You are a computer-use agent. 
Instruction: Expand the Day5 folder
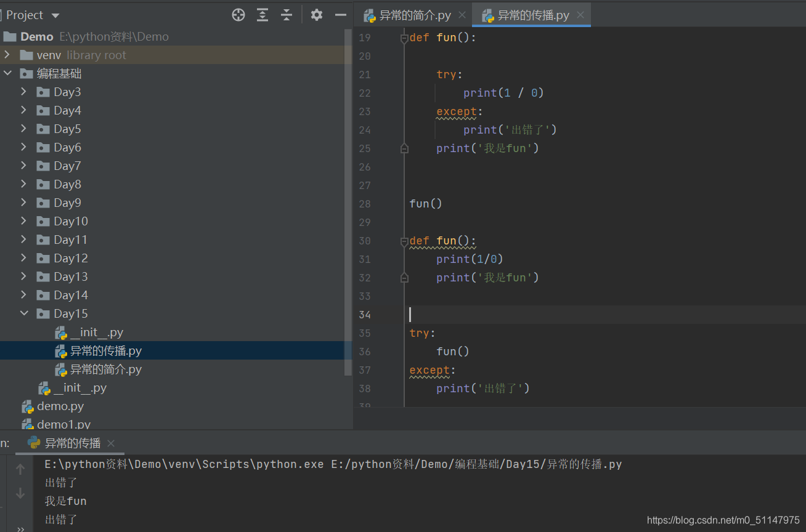24,129
